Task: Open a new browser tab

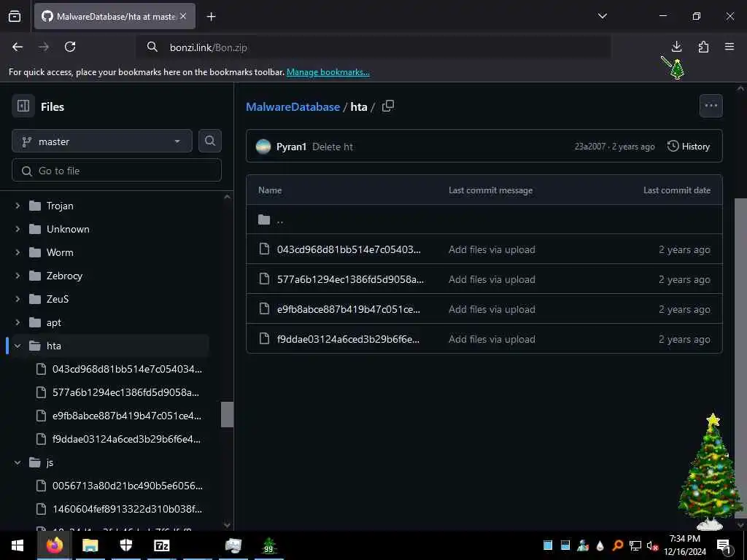Action: click(x=211, y=17)
